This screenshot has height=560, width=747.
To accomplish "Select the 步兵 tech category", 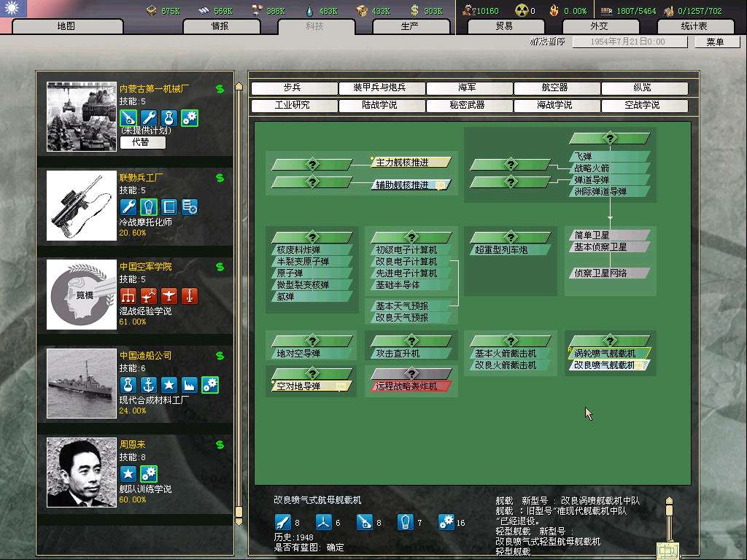I will coord(295,88).
